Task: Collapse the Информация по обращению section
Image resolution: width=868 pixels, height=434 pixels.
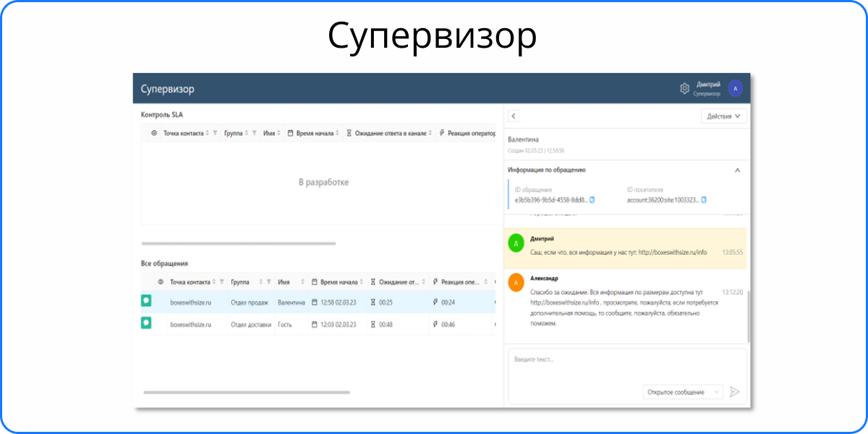Action: tap(737, 170)
